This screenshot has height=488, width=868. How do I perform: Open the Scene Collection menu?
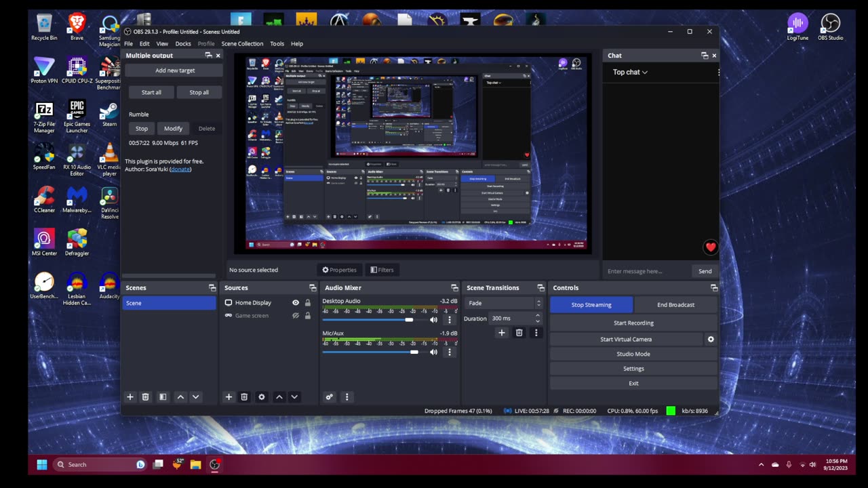(x=242, y=44)
